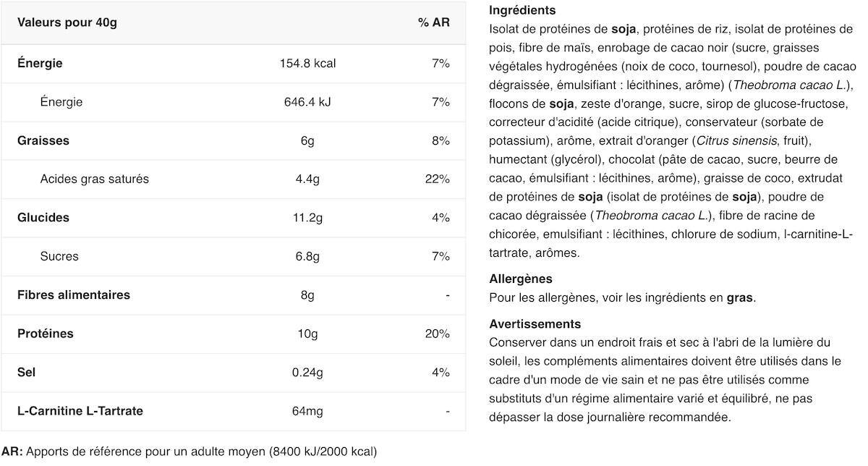Select the Glucides row label
The width and height of the screenshot is (868, 466).
tap(43, 218)
